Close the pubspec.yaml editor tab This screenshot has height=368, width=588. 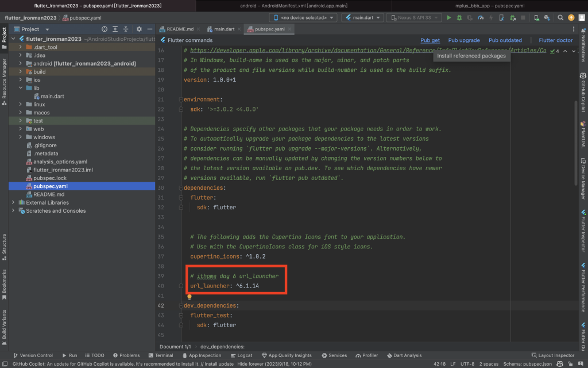point(289,29)
